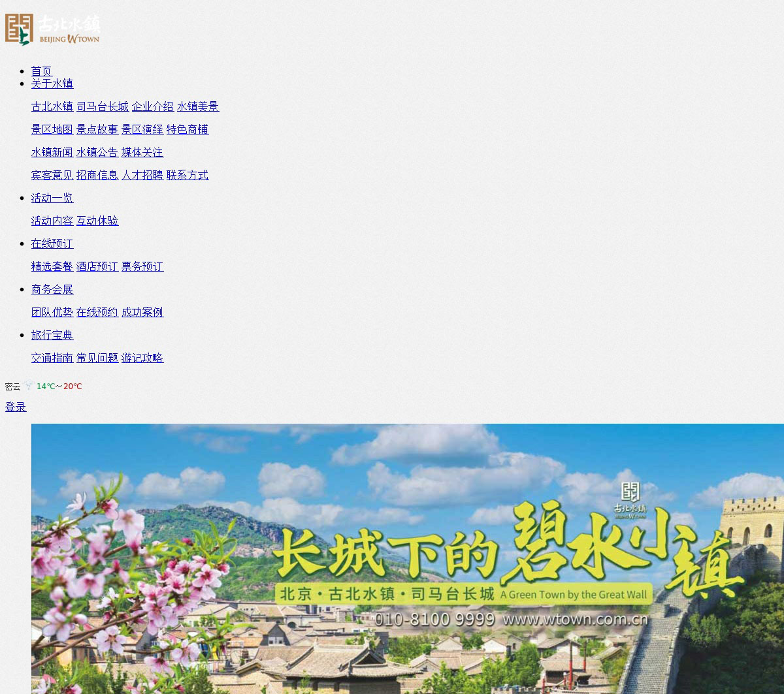784x694 pixels.
Task: Open the 宾客意见 link
Action: 52,175
